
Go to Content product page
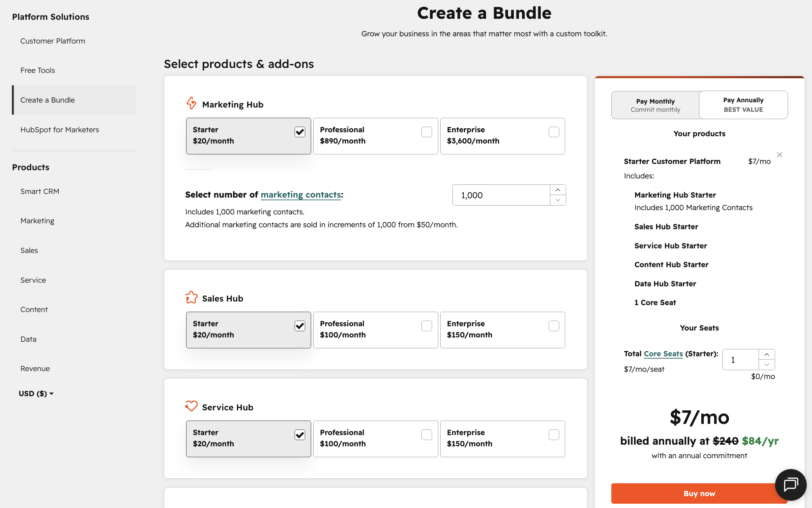pyautogui.click(x=34, y=309)
